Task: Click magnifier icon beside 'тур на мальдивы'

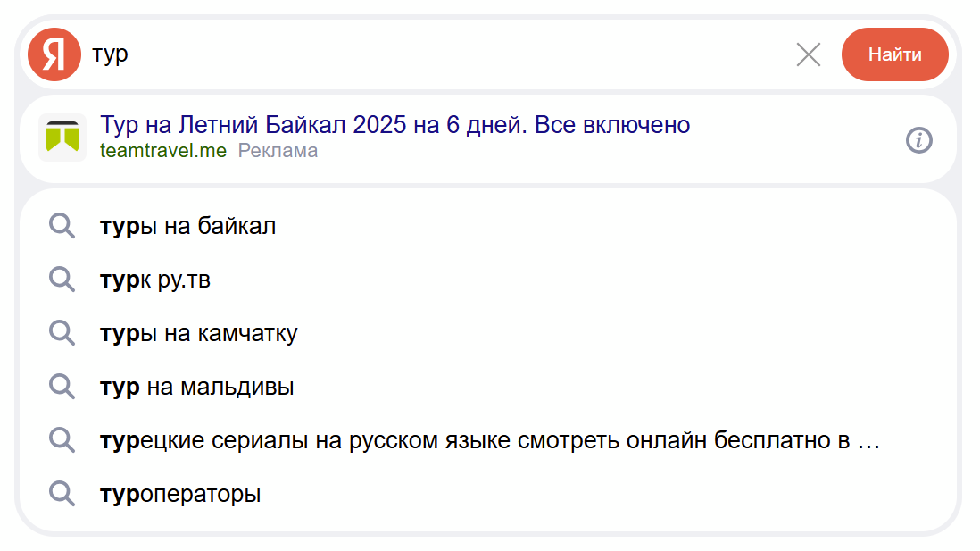Action: click(62, 387)
